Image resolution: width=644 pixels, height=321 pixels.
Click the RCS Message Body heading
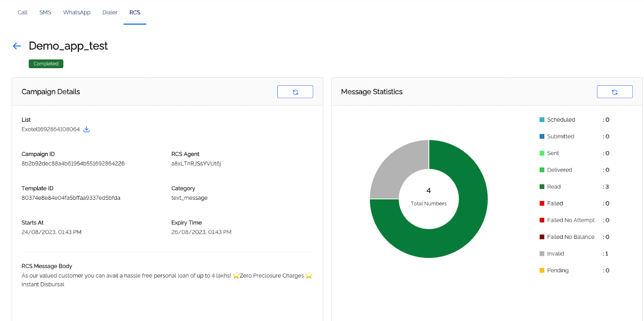pyautogui.click(x=47, y=266)
